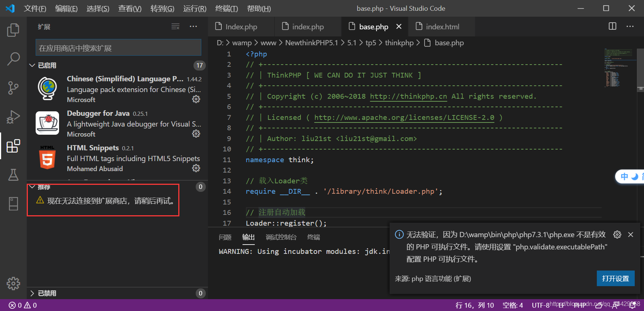
Task: Click indentation setting 空格: 4
Action: (513, 305)
